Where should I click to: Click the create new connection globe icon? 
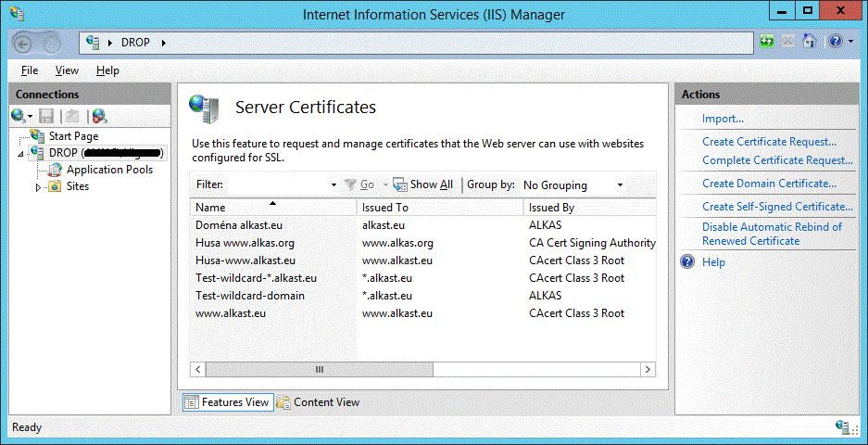(x=19, y=116)
